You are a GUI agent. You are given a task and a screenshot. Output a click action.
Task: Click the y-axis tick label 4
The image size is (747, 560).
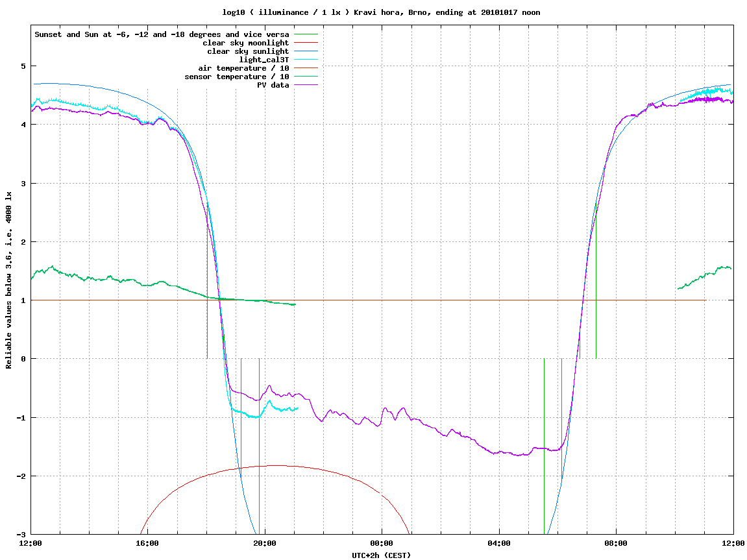click(23, 125)
